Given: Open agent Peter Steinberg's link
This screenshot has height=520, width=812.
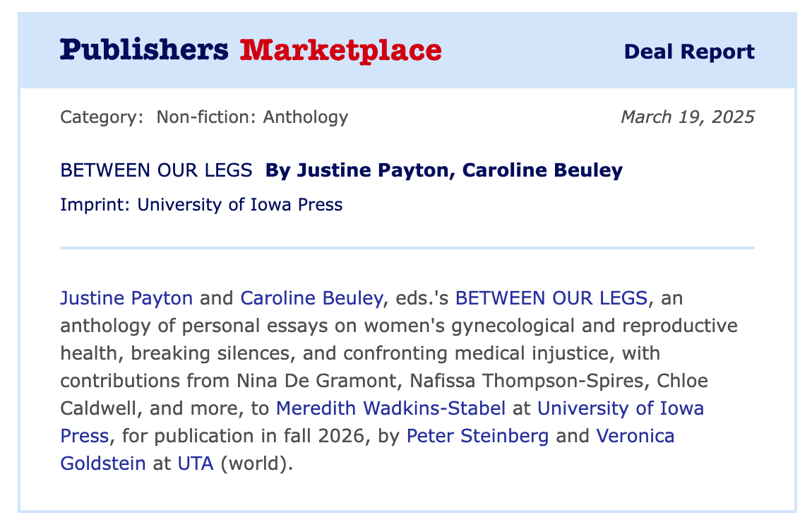Looking at the screenshot, I should (477, 436).
